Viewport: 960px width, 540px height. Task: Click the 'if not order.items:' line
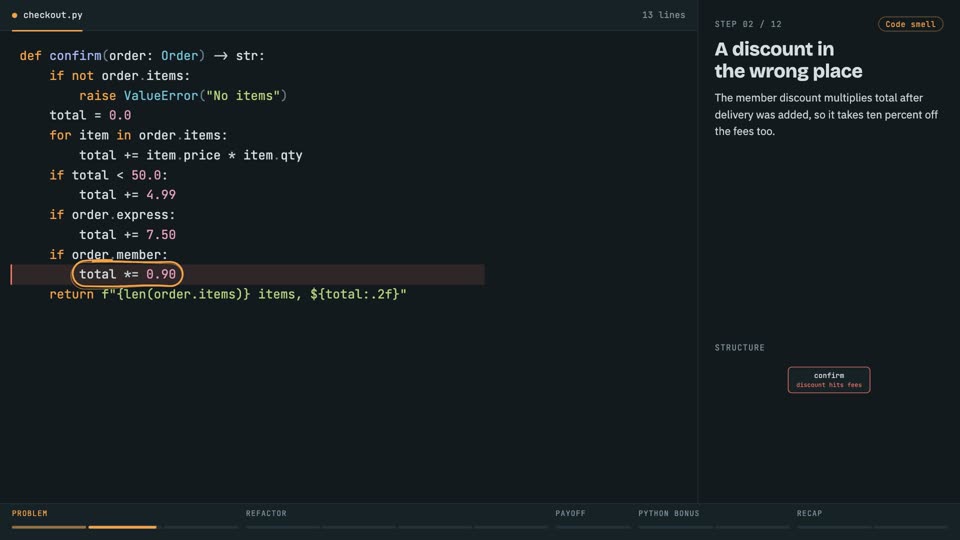coord(120,76)
